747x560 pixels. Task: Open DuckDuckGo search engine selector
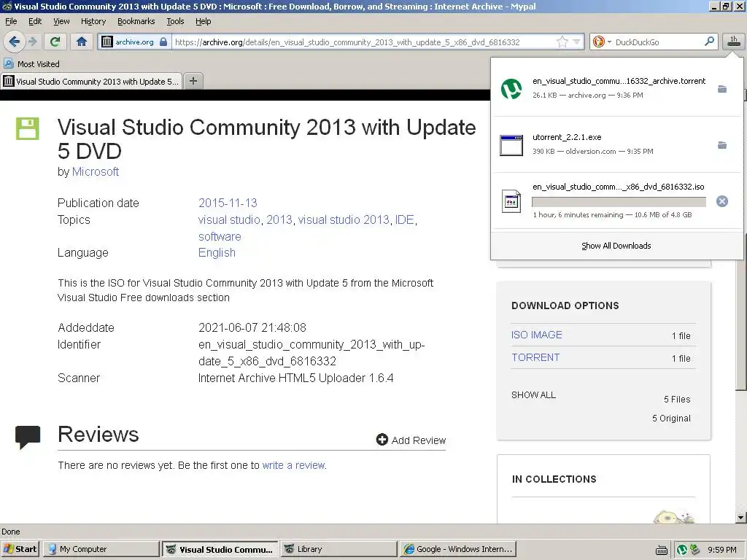point(602,42)
